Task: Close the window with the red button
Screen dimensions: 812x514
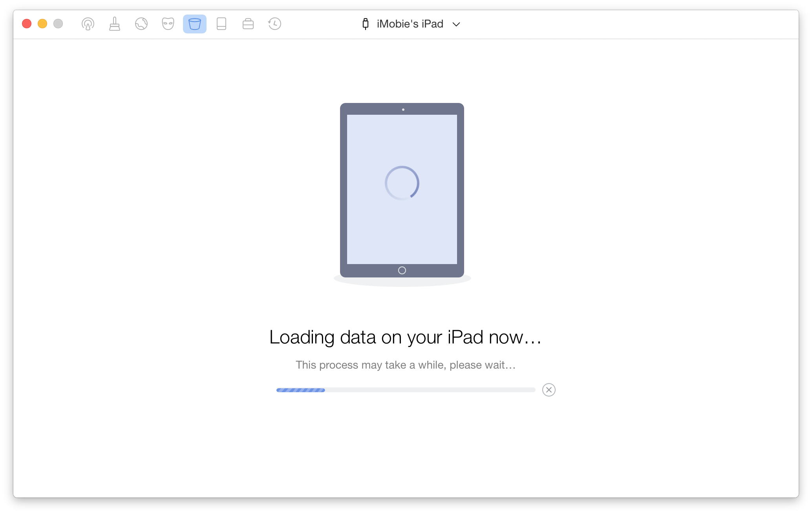Action: coord(27,24)
